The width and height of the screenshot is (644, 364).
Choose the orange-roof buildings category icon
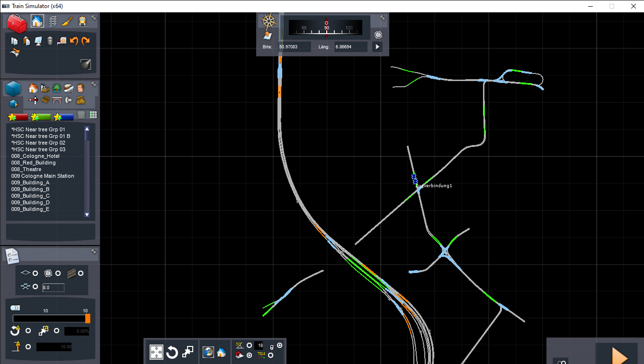pos(33,88)
